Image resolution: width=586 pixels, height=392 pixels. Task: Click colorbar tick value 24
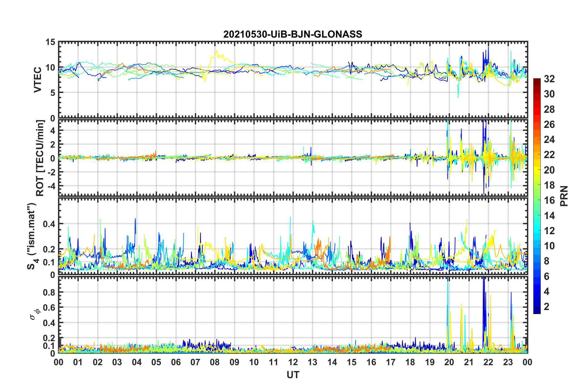point(549,140)
